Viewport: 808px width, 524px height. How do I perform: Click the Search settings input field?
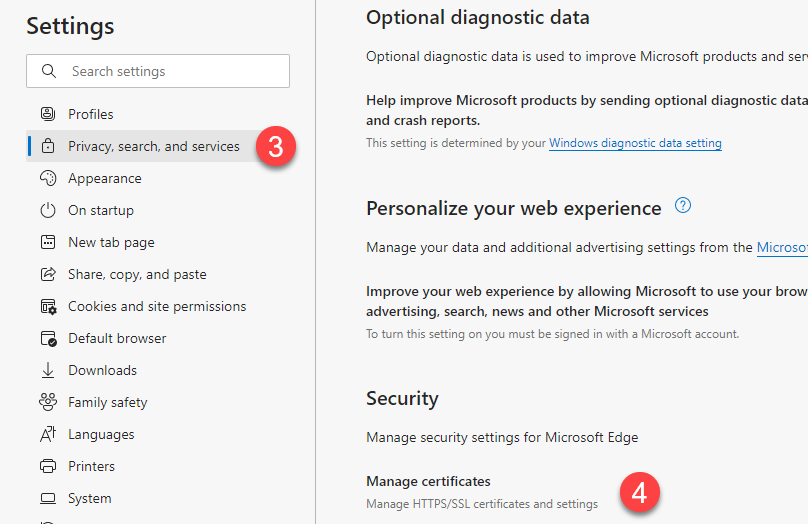pyautogui.click(x=158, y=71)
